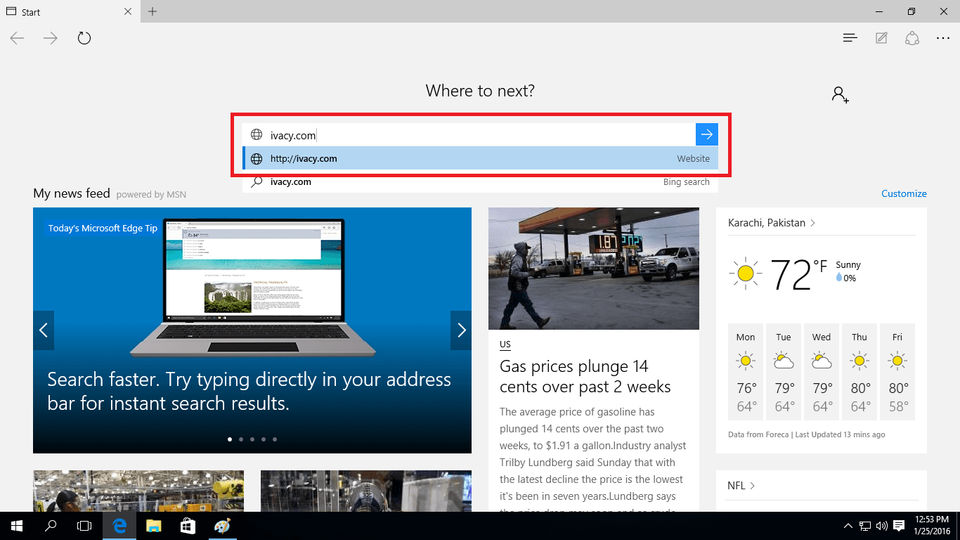Click Tuesday forecast column
Viewport: 960px width, 540px height.
pos(783,371)
